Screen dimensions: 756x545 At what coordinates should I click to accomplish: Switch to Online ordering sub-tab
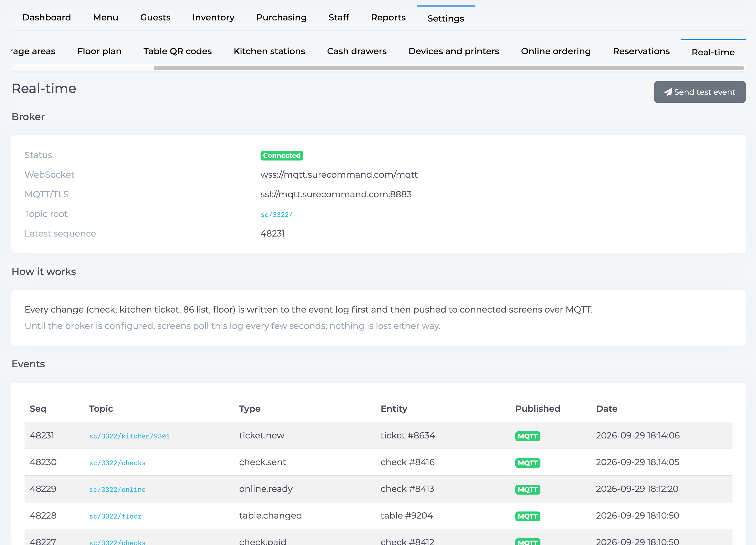556,51
